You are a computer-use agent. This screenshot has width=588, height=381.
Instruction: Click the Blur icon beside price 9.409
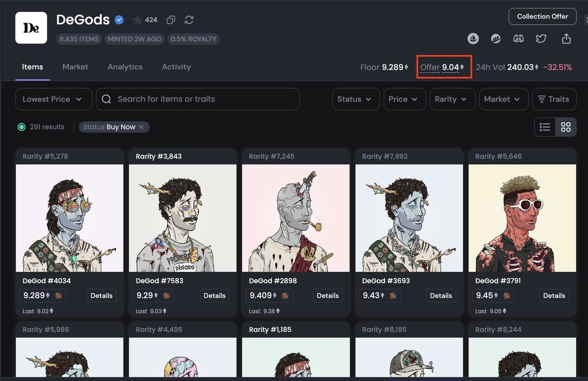click(285, 296)
